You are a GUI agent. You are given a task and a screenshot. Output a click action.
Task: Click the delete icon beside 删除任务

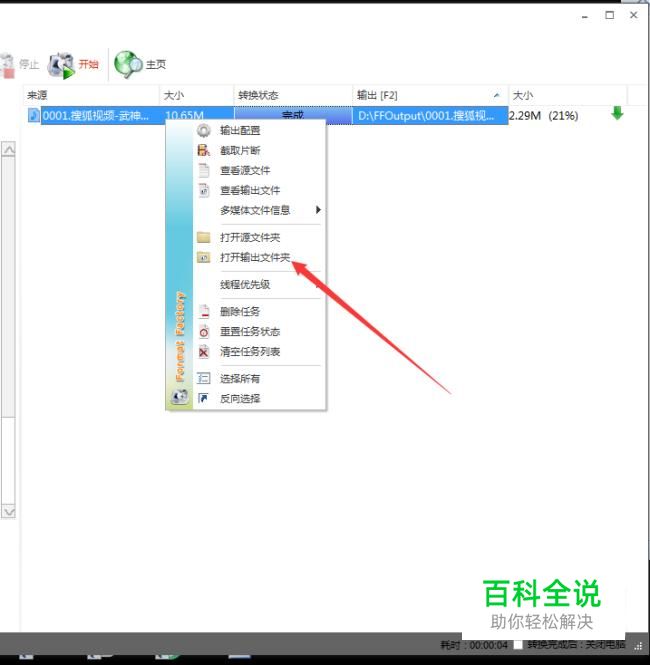click(204, 311)
